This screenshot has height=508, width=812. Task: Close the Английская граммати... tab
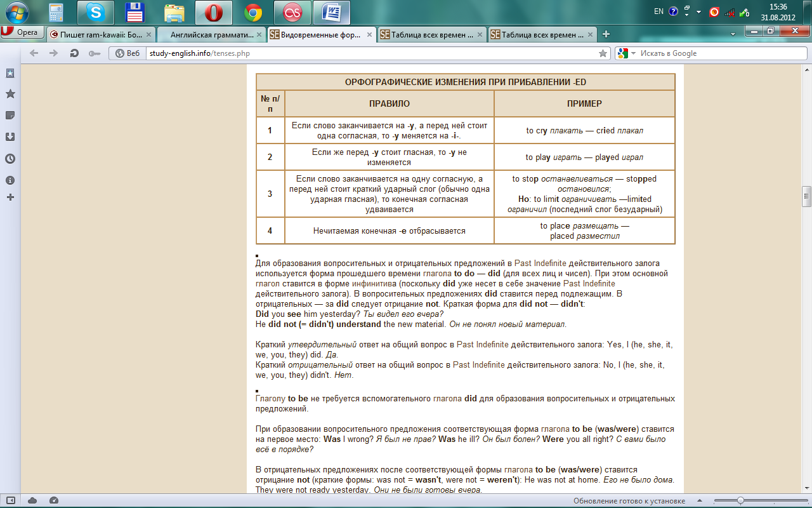[x=259, y=35]
